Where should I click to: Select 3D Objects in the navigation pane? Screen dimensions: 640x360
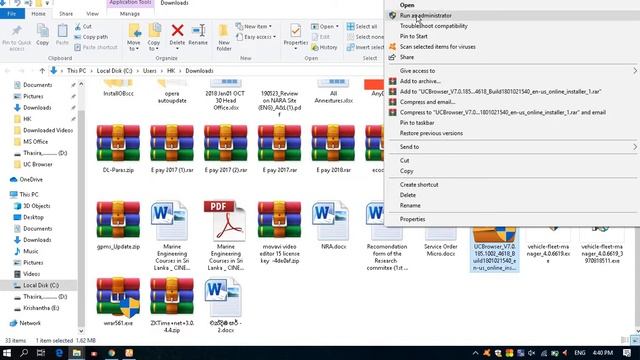(32, 206)
